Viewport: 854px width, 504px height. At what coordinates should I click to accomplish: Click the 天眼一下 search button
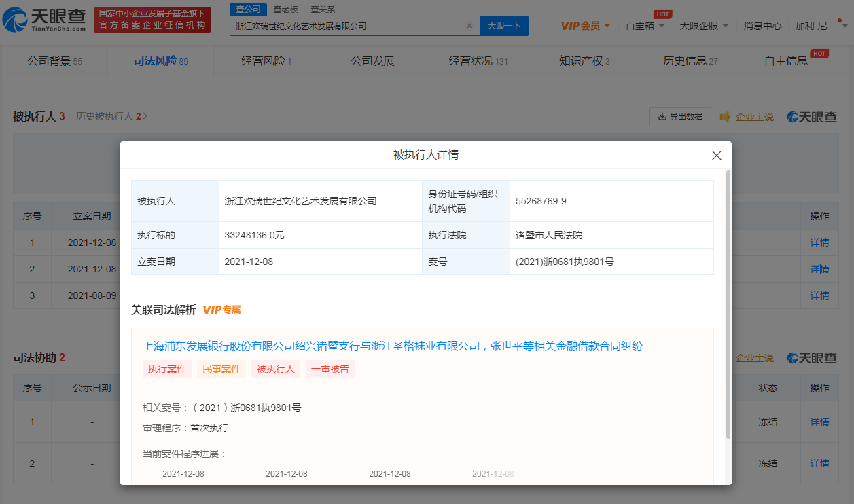pos(504,26)
